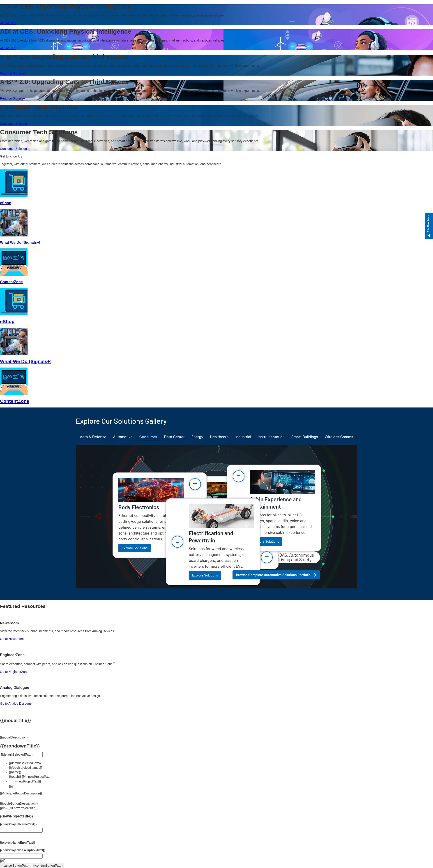The height and width of the screenshot is (868, 433).
Task: Click Explore Solutions under Body Electronics
Action: coord(135,548)
